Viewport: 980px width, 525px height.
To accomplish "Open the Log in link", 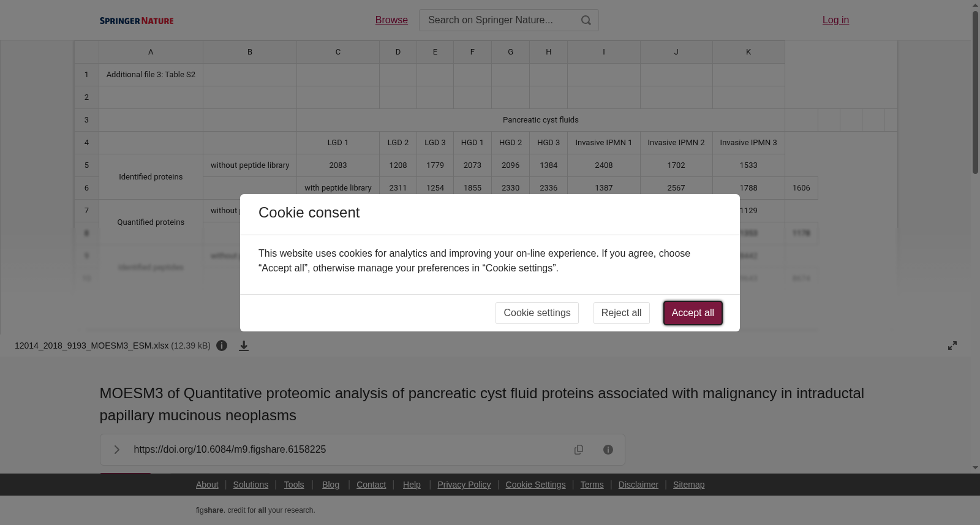I will (x=835, y=20).
